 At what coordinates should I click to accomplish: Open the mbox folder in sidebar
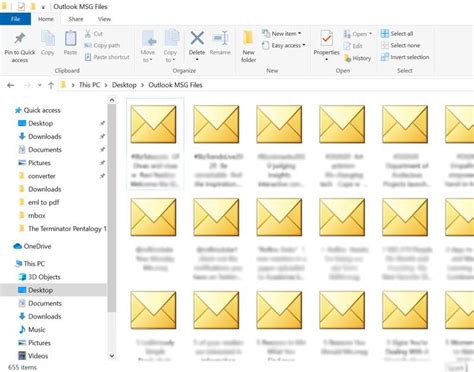pos(32,215)
